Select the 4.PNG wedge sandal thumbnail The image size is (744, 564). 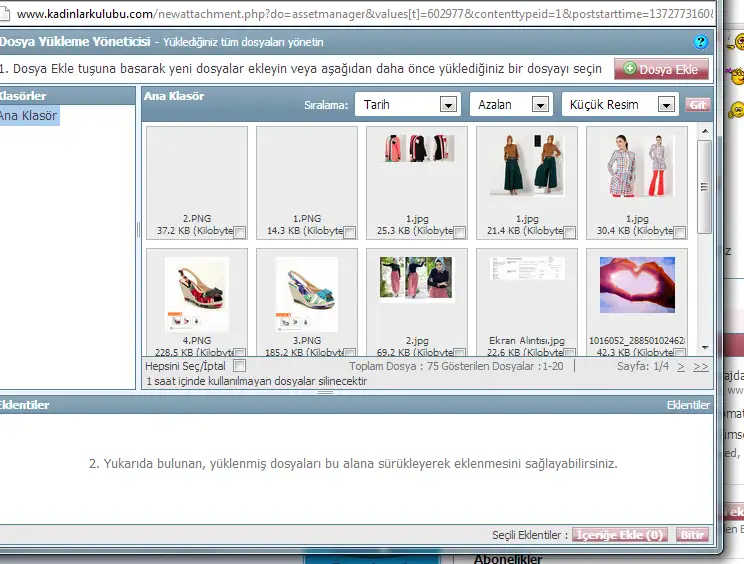196,294
